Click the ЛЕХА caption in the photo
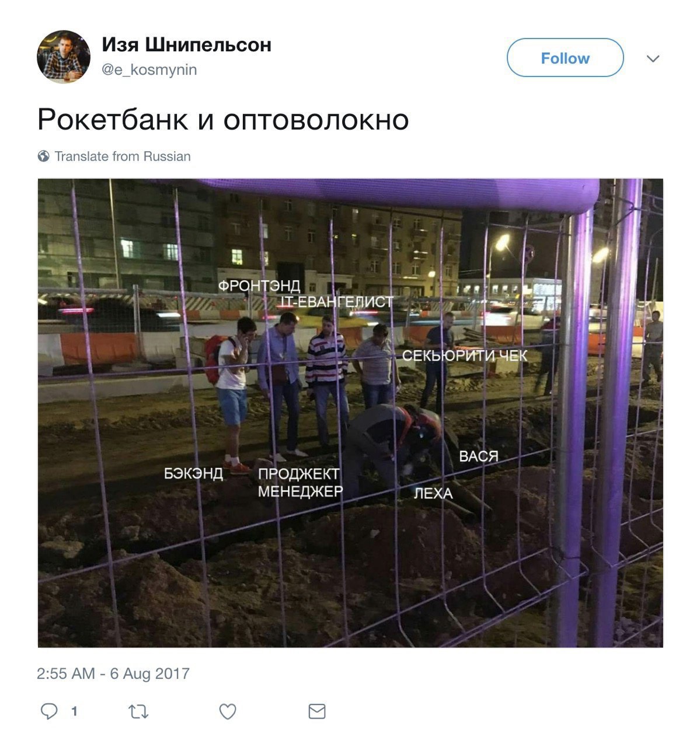 coord(433,494)
